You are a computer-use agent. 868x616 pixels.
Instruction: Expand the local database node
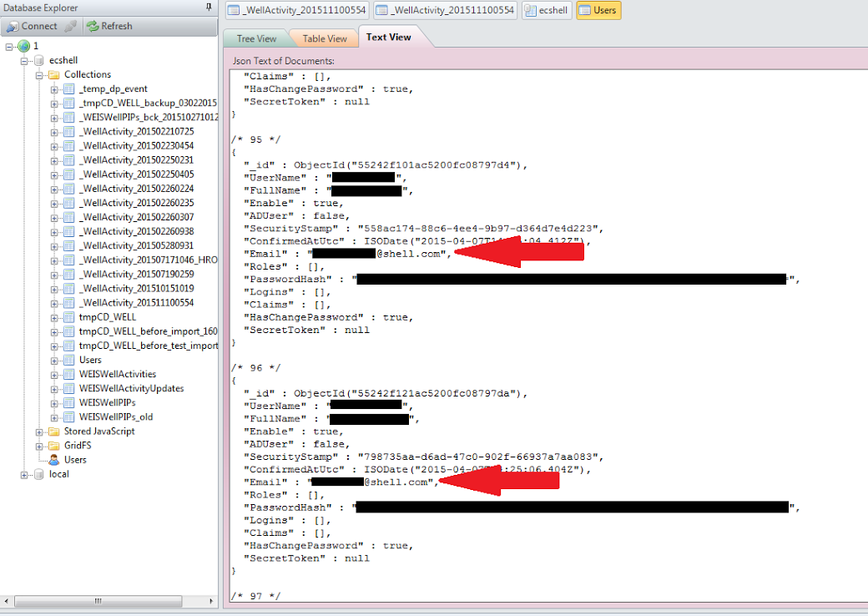(25, 474)
